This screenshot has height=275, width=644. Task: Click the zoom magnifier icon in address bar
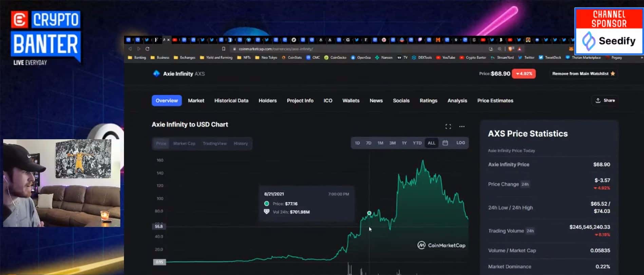(499, 49)
